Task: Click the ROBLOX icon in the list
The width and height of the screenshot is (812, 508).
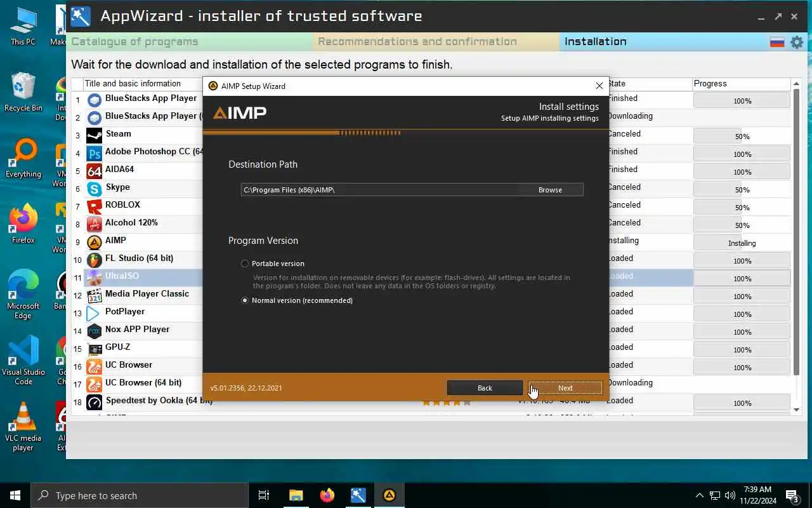Action: (x=95, y=206)
